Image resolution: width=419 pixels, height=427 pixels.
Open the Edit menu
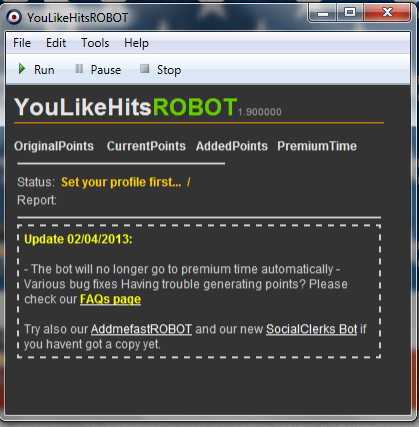[x=56, y=43]
